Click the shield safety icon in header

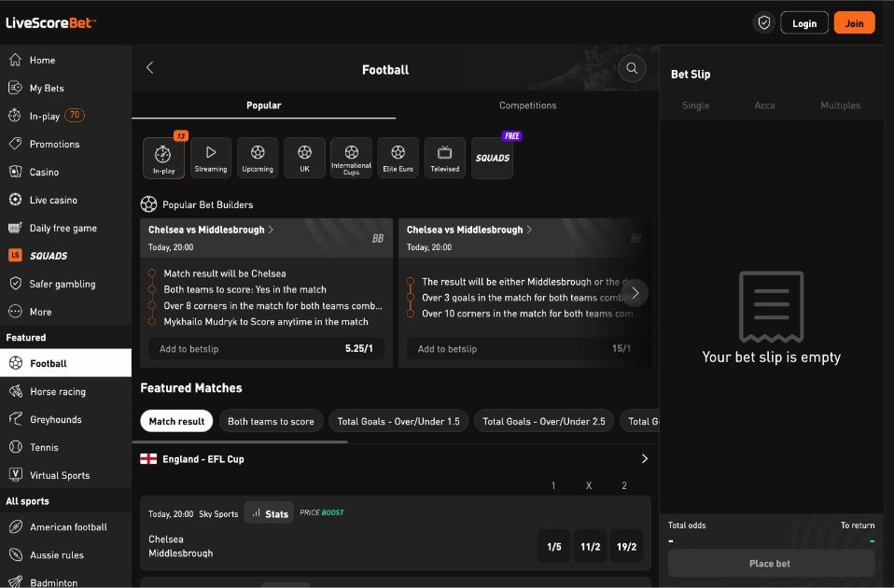pyautogui.click(x=764, y=22)
